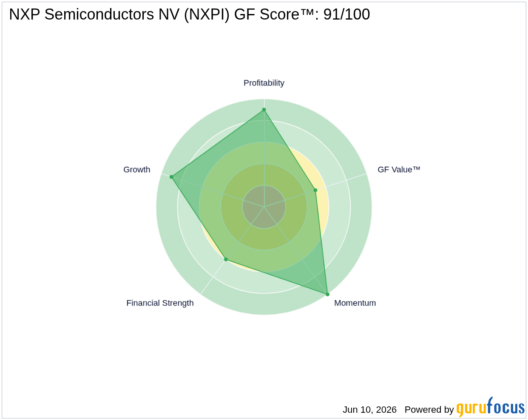The height and width of the screenshot is (420, 528).
Task: Click the Jun 10, 2026 date text
Action: tap(369, 410)
